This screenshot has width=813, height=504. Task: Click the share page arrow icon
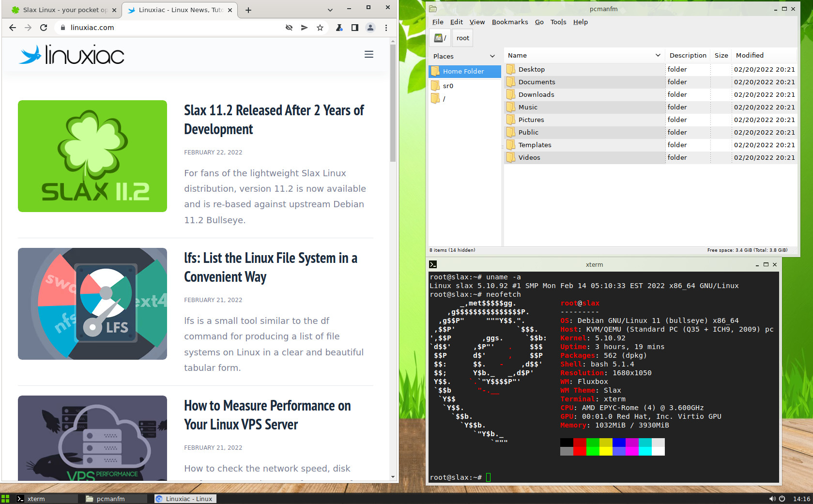click(x=304, y=28)
